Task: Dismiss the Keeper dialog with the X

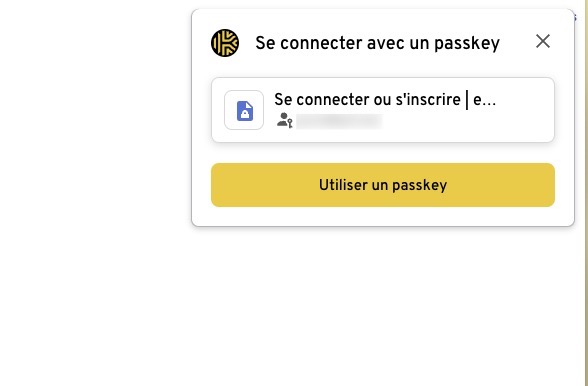Action: [543, 41]
